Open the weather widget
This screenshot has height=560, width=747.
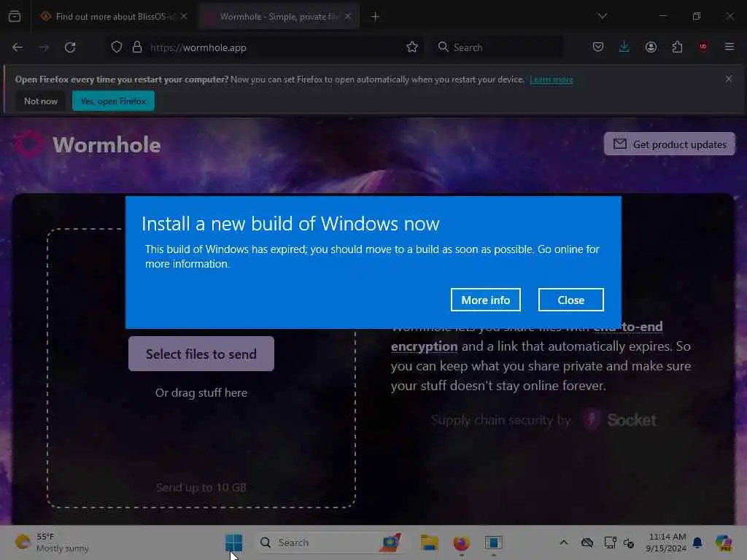(x=52, y=542)
